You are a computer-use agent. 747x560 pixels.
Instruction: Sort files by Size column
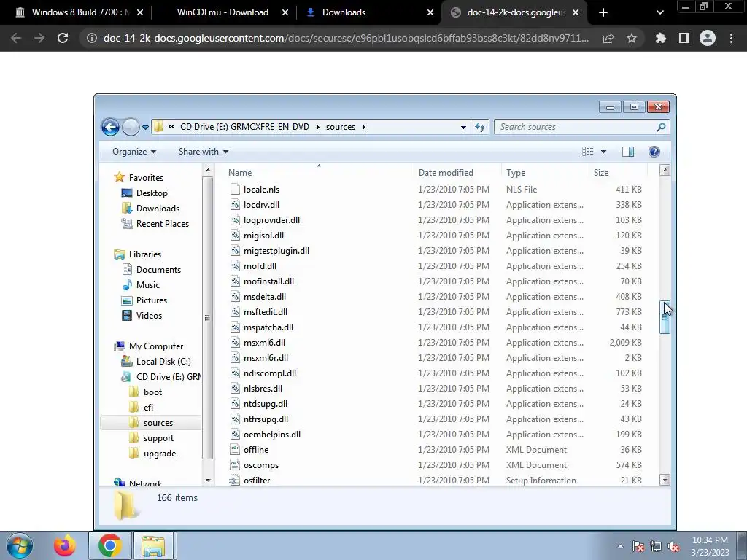[x=618, y=173]
